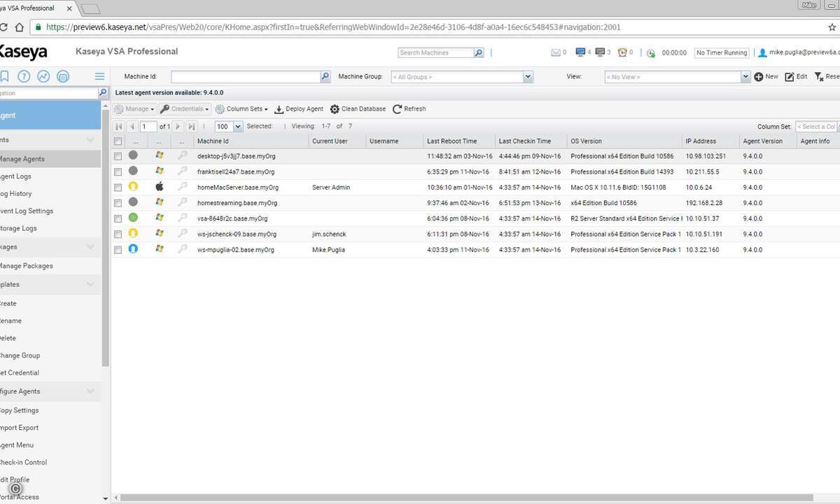Click IP address 10.98.103.251
The height and width of the screenshot is (504, 840).
(x=706, y=156)
